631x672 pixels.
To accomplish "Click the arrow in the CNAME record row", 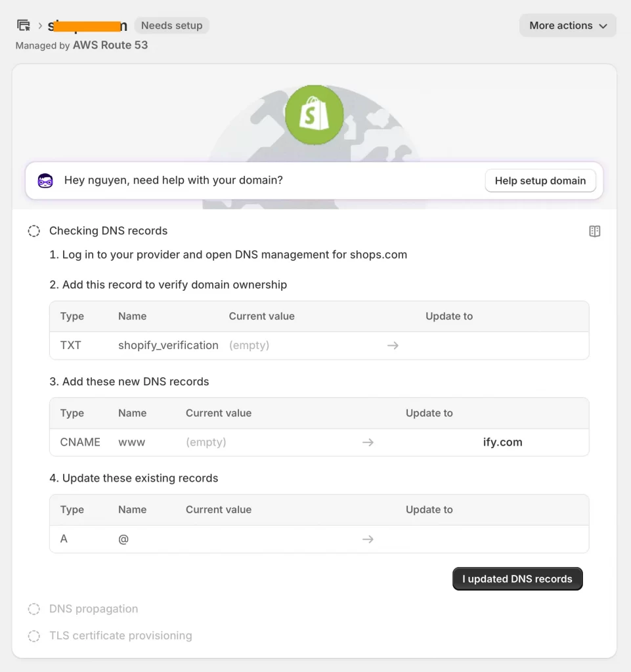I will tap(368, 442).
